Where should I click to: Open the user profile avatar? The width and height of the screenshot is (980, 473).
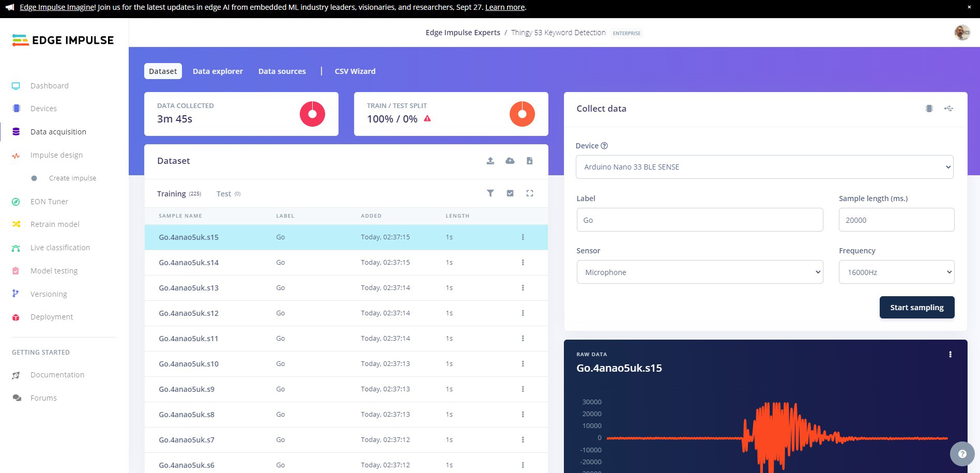click(962, 33)
